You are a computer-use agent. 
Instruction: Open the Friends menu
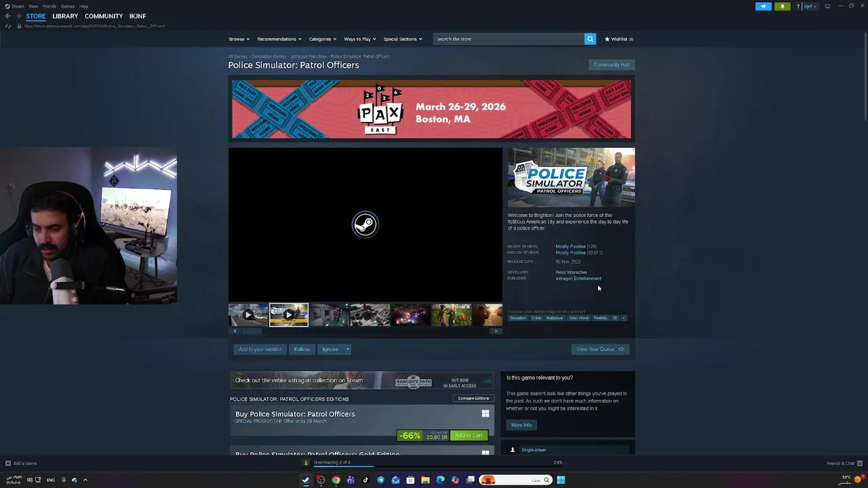point(50,6)
